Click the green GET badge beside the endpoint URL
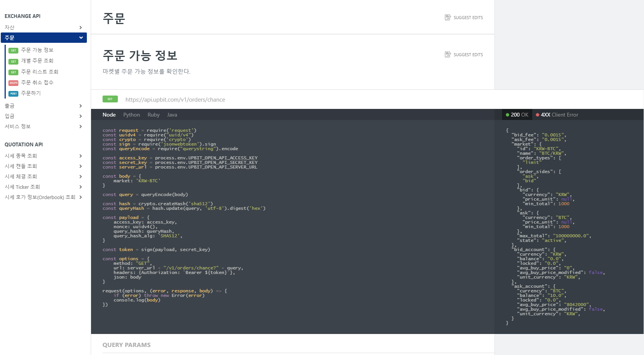 pyautogui.click(x=110, y=99)
